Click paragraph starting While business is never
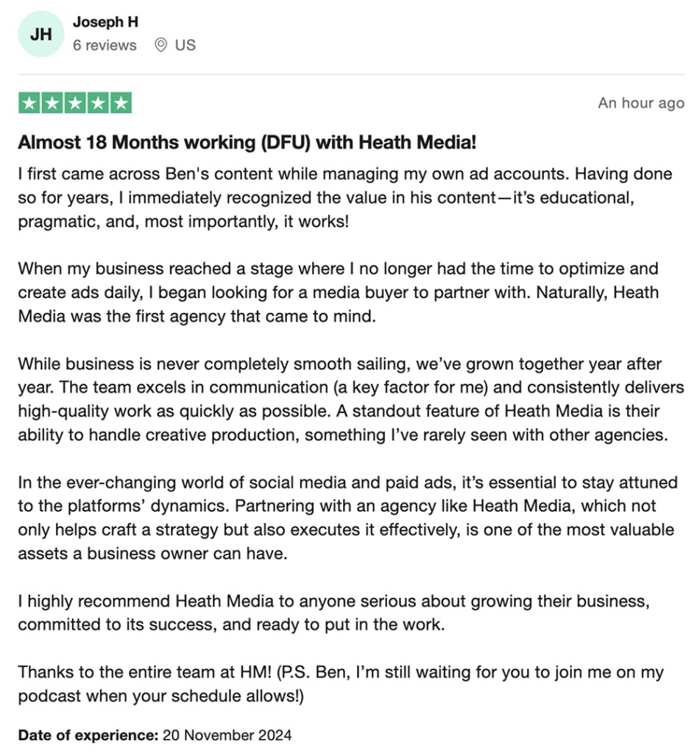The height and width of the screenshot is (754, 700). tap(351, 399)
